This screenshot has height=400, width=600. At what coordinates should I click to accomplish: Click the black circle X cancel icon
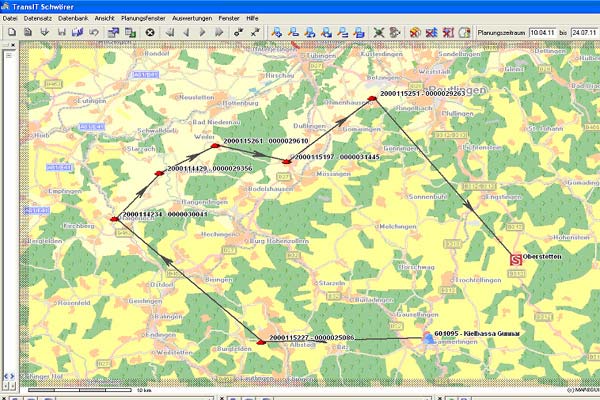click(150, 33)
